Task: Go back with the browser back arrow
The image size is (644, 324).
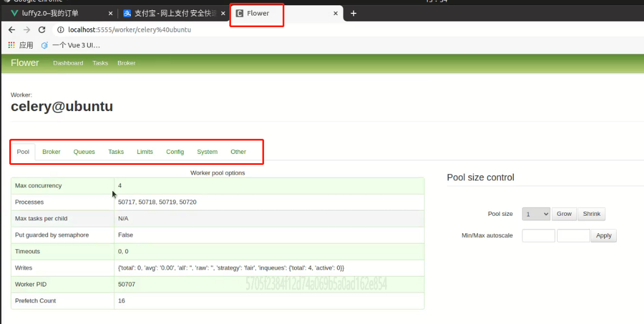Action: point(12,30)
